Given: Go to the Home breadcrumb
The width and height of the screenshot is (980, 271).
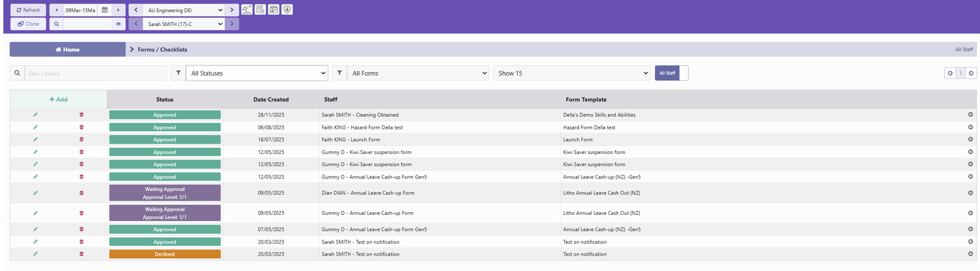Looking at the screenshot, I should [67, 50].
